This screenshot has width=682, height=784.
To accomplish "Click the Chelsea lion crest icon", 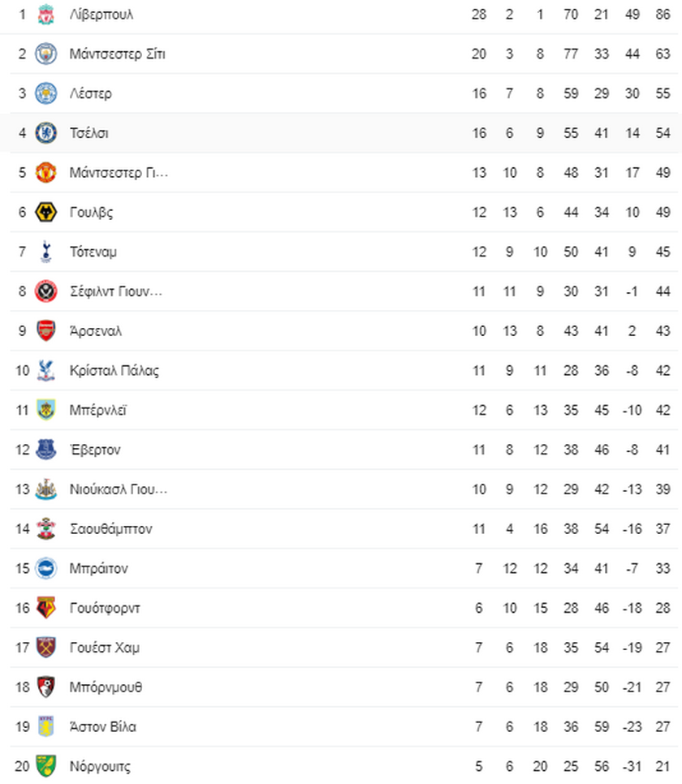I will click(45, 133).
